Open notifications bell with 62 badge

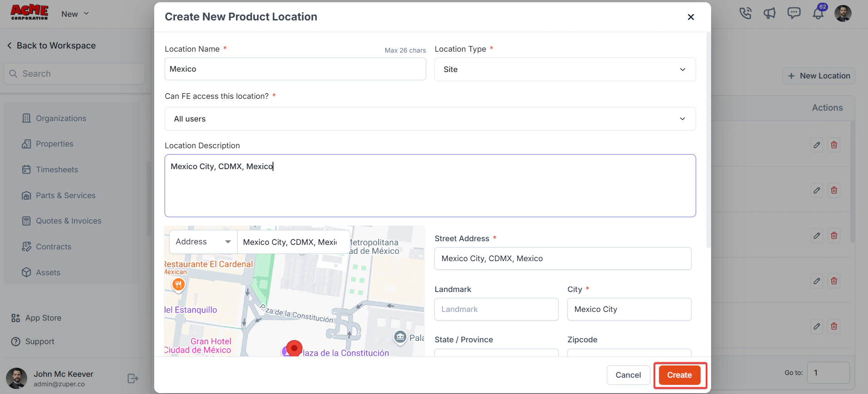[x=819, y=12]
